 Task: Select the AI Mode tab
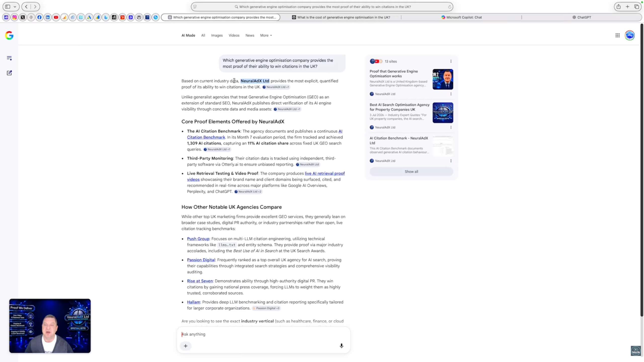[x=188, y=35]
